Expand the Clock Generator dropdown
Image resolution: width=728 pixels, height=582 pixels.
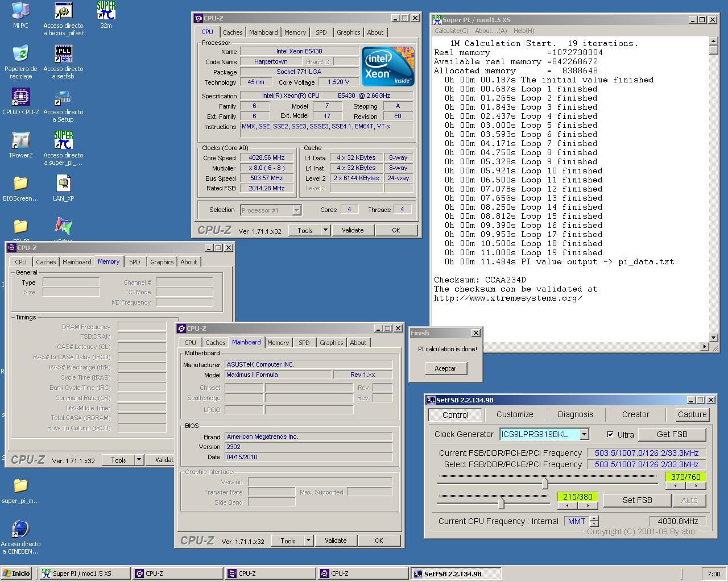584,434
